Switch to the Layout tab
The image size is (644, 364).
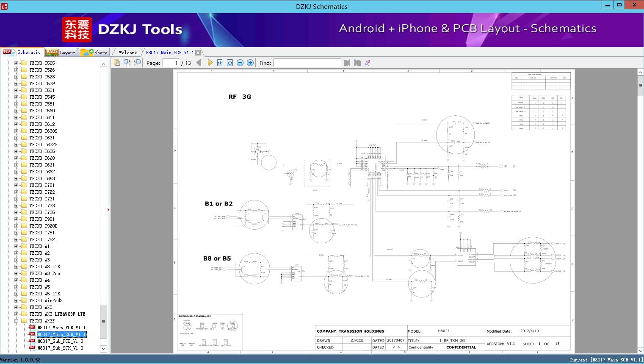click(x=61, y=53)
